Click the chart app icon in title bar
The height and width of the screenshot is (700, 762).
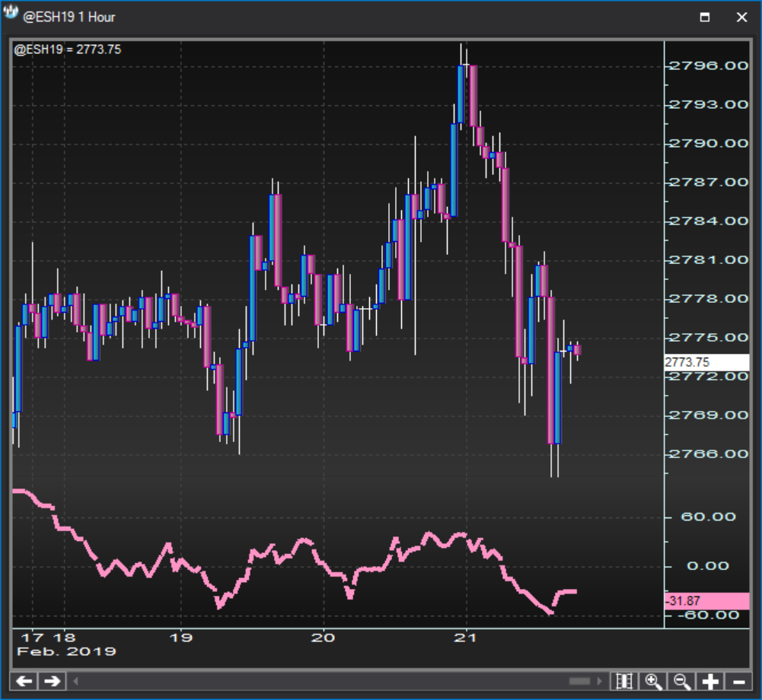11,13
